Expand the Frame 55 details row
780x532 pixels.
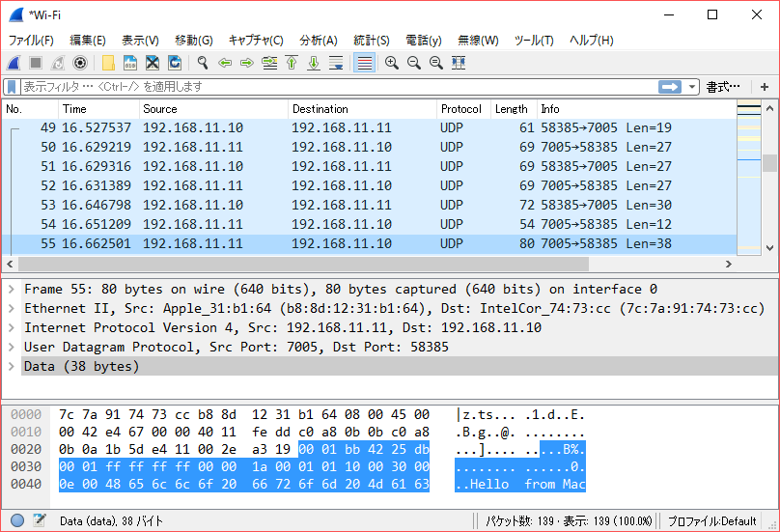[13, 290]
